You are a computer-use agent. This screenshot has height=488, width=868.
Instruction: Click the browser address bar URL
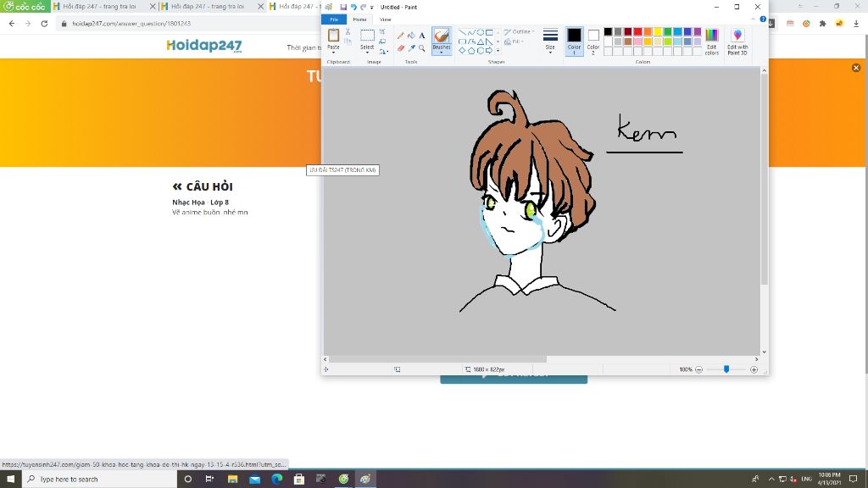tap(131, 24)
